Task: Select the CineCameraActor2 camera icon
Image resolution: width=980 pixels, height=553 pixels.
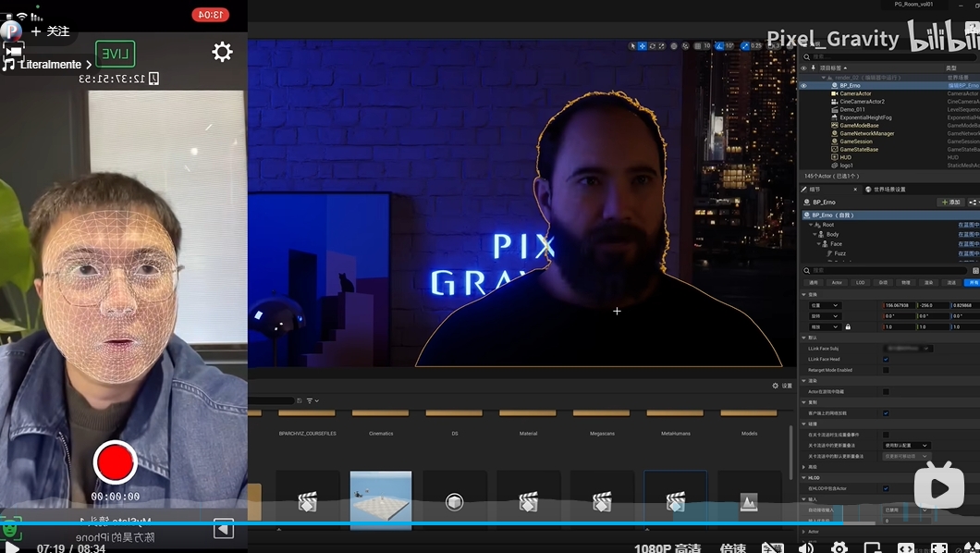Action: pos(834,101)
